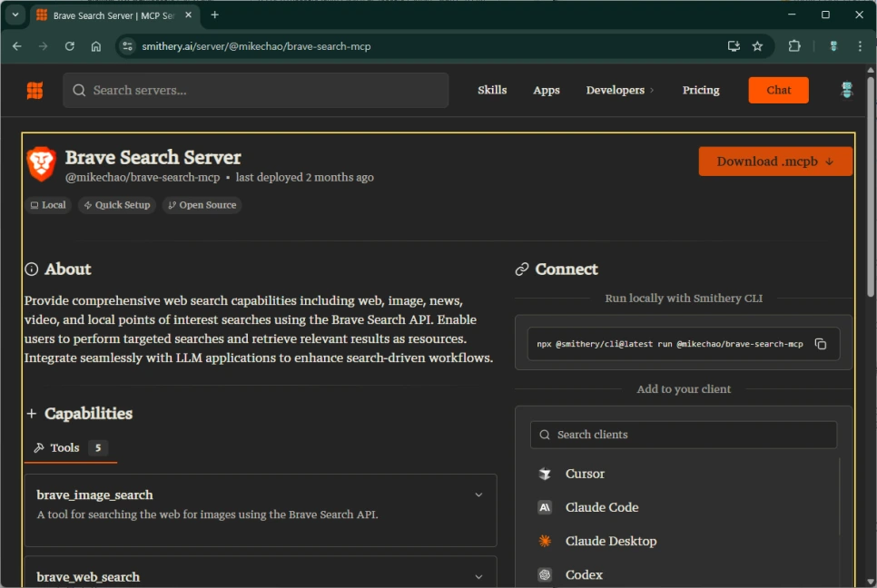Click the page vertical scrollbar thumb
Screen dimensions: 877x588
click(x=871, y=187)
